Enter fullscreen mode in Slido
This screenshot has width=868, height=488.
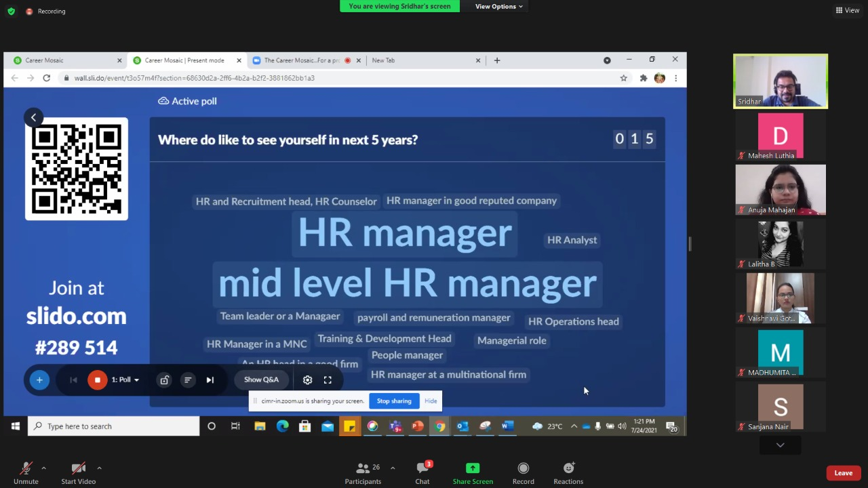point(328,380)
